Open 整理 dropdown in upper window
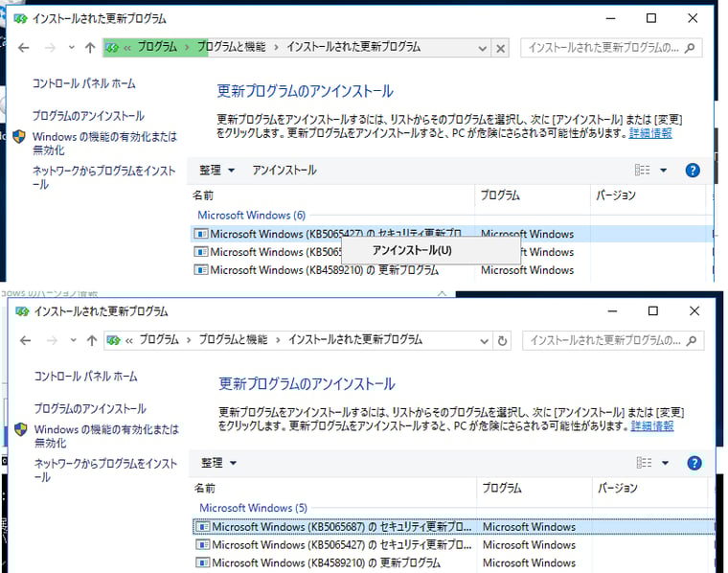Screen dimensions: 728x573 click(x=216, y=171)
